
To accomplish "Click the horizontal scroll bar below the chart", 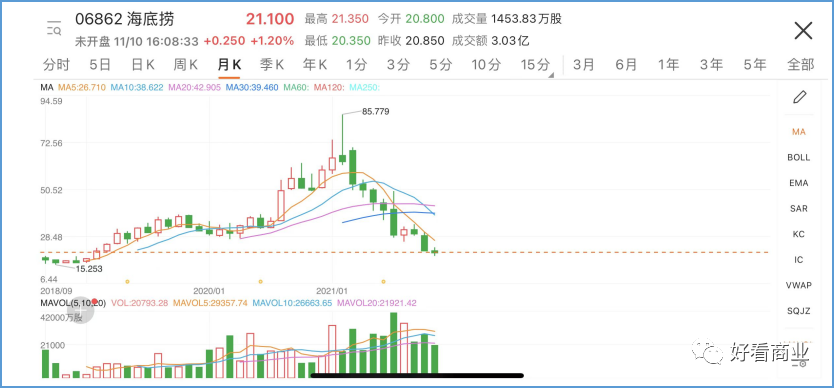I will (417, 375).
